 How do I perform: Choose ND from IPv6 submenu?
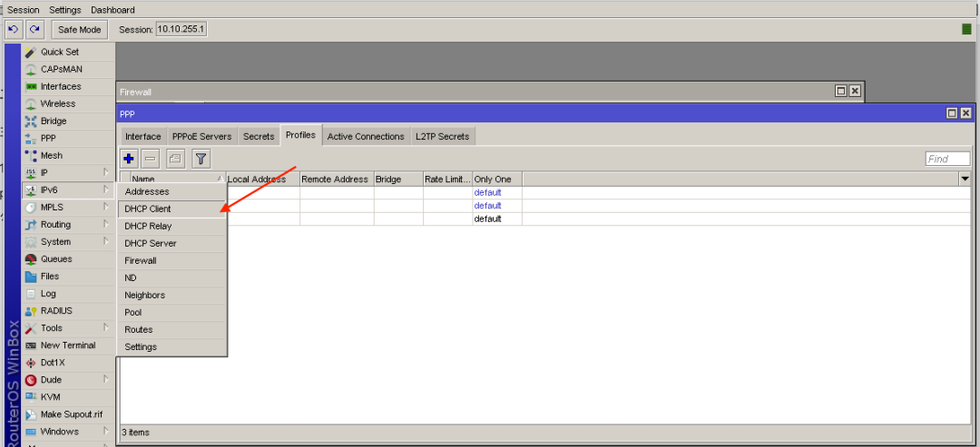tap(171, 277)
